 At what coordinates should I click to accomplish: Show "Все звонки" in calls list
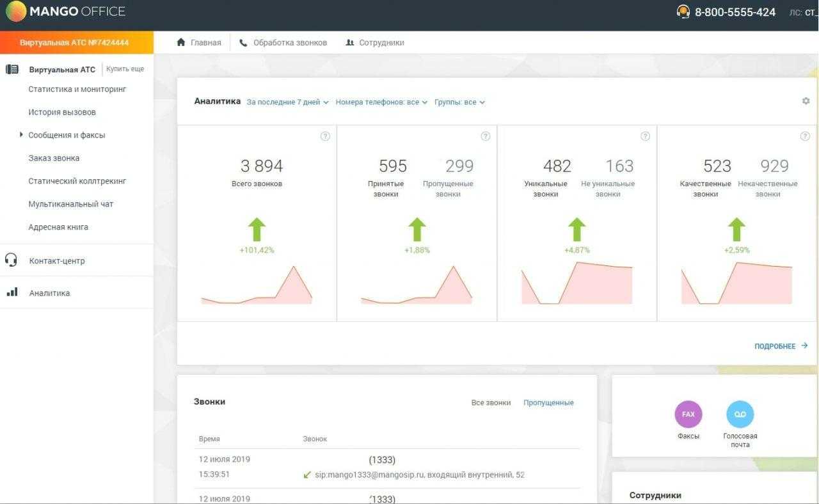(x=491, y=403)
